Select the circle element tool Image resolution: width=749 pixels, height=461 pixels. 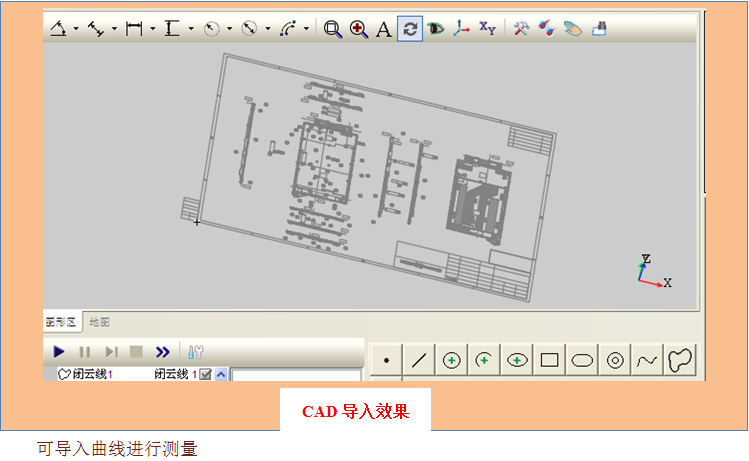pos(451,360)
